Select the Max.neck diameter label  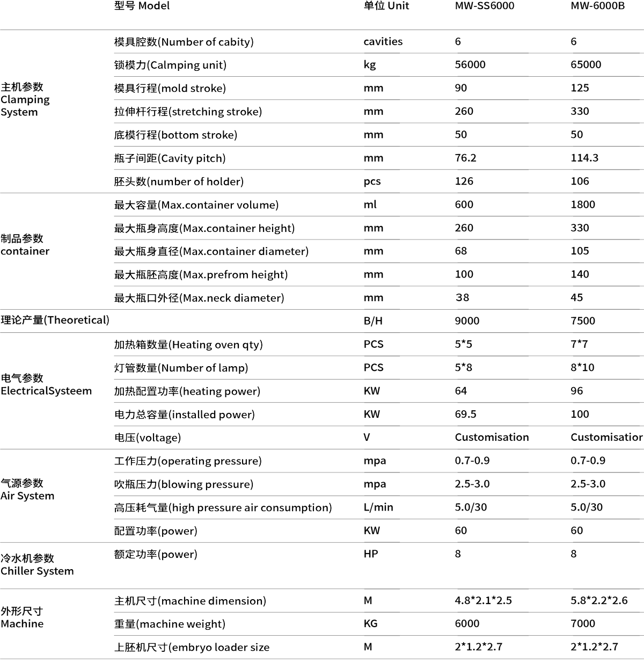[x=199, y=298]
